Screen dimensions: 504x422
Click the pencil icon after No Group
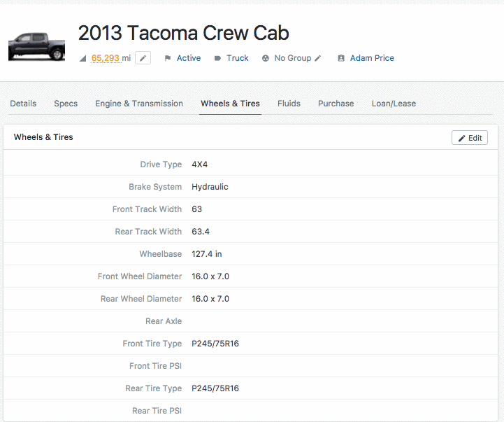pos(318,58)
